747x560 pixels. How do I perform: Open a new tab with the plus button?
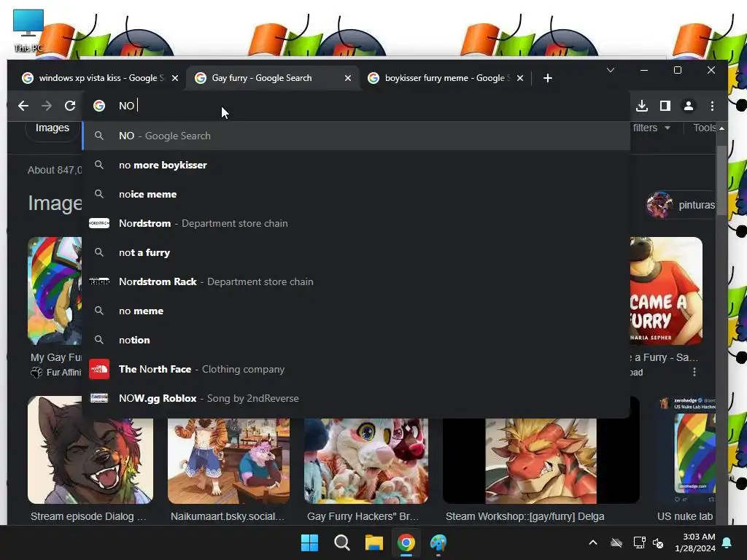click(x=548, y=78)
